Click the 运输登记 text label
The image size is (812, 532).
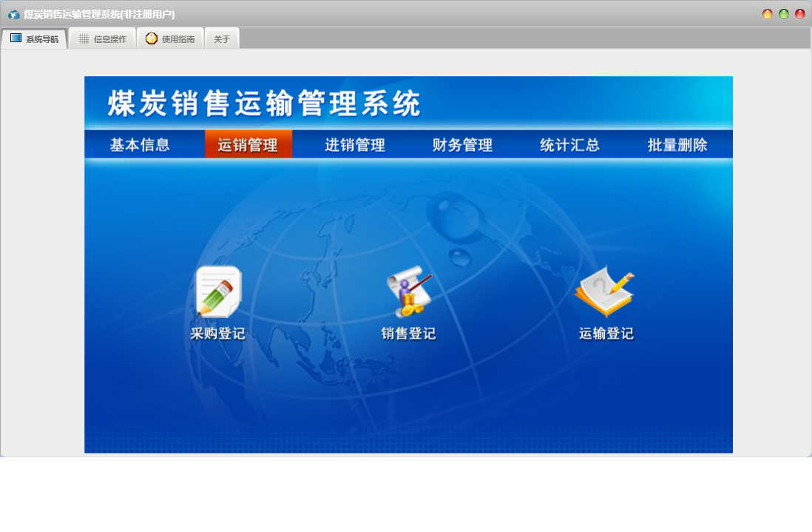[x=606, y=334]
